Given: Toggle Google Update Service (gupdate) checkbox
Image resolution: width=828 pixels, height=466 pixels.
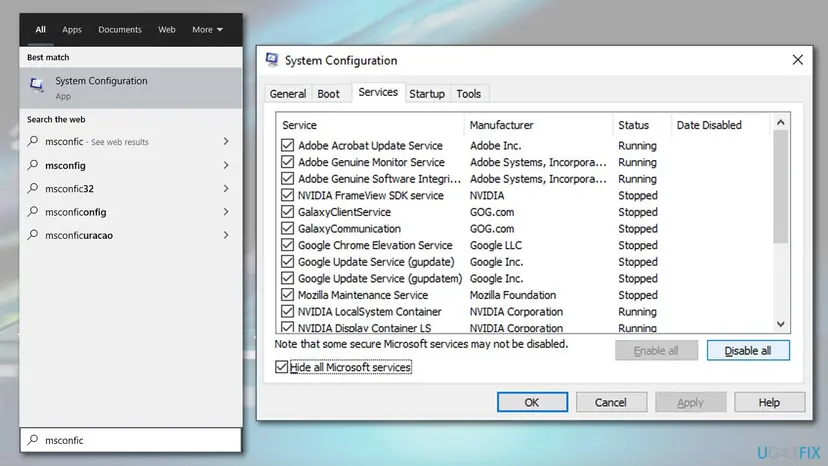Looking at the screenshot, I should pyautogui.click(x=287, y=262).
